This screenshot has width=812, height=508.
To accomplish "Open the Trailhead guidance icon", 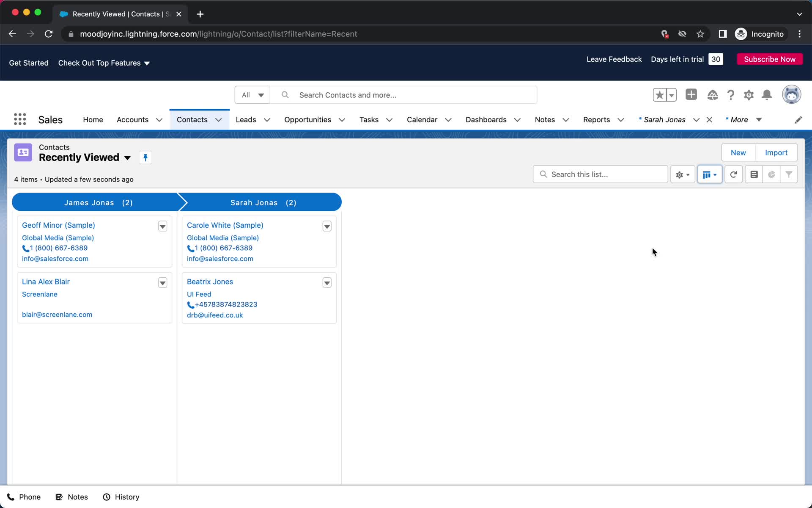I will [713, 95].
